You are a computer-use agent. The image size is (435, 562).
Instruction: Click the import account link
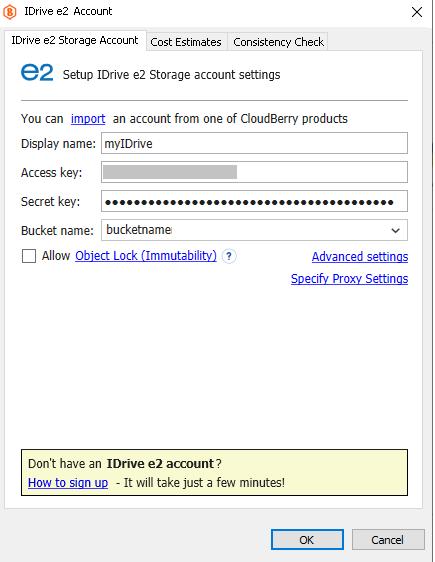[x=88, y=119]
